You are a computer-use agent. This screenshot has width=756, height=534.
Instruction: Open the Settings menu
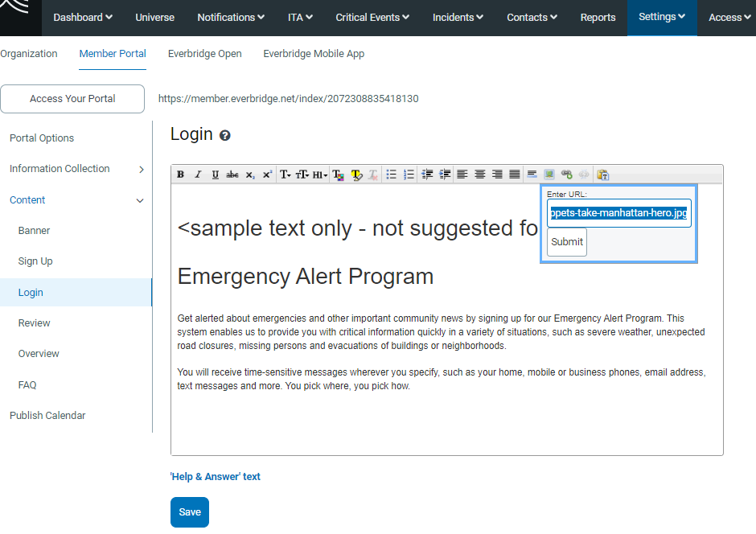(x=662, y=17)
